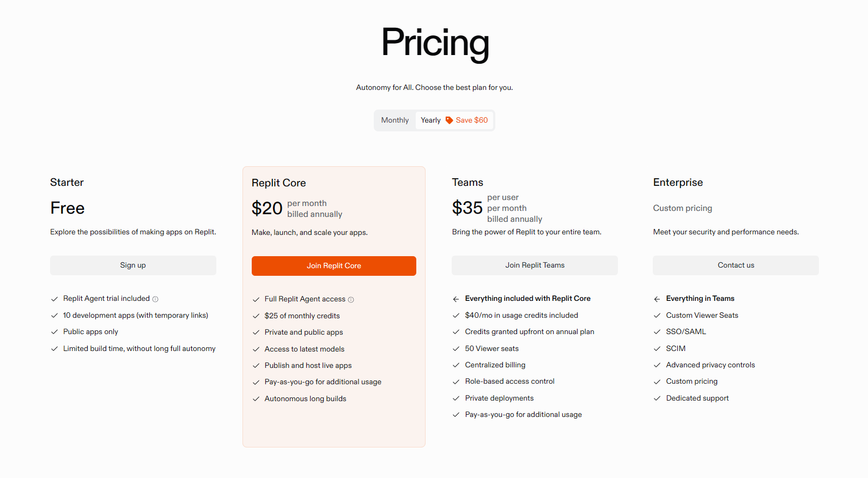Image resolution: width=868 pixels, height=478 pixels.
Task: Click checkmark icon next to Autonomous long builds
Action: 256,399
